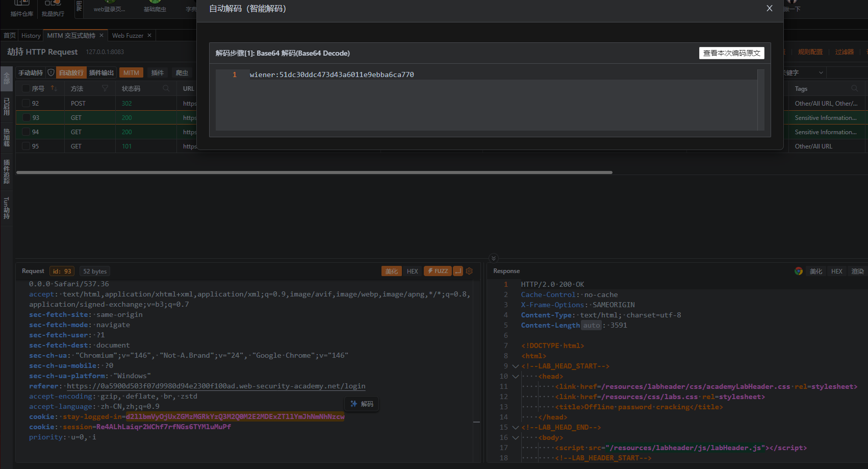Close the 自动解码 smart decode dialog

coord(769,9)
